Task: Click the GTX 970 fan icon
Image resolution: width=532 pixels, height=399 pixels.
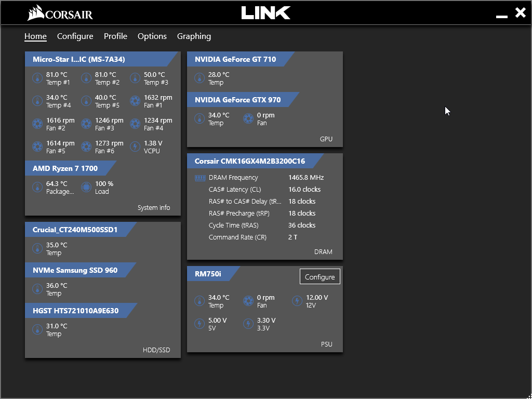Action: [248, 119]
